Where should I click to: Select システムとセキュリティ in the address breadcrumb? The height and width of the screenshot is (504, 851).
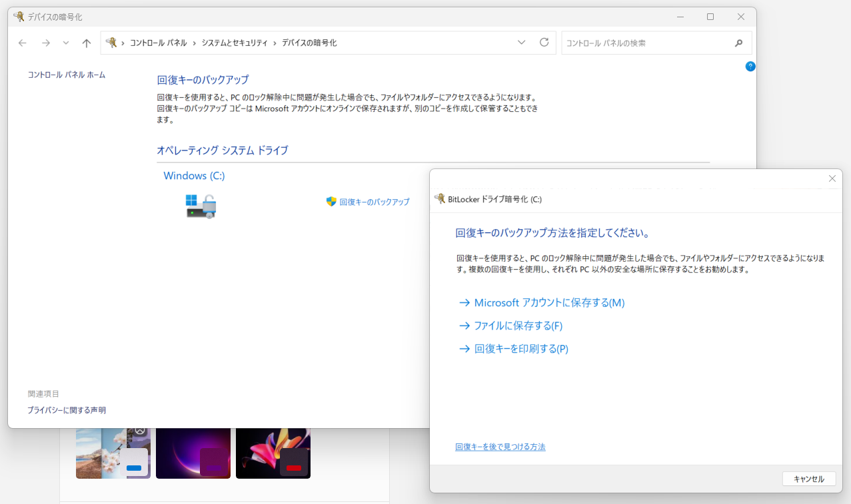click(235, 43)
